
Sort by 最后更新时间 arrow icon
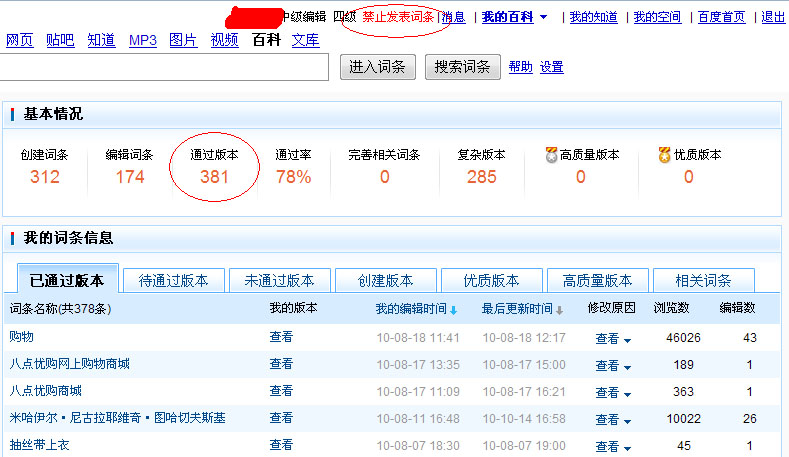tap(559, 310)
